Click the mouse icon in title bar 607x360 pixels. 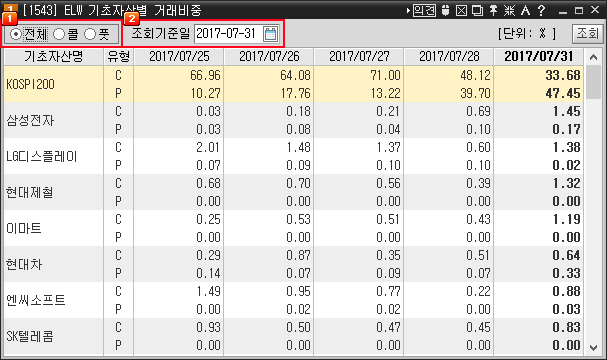tap(445, 10)
